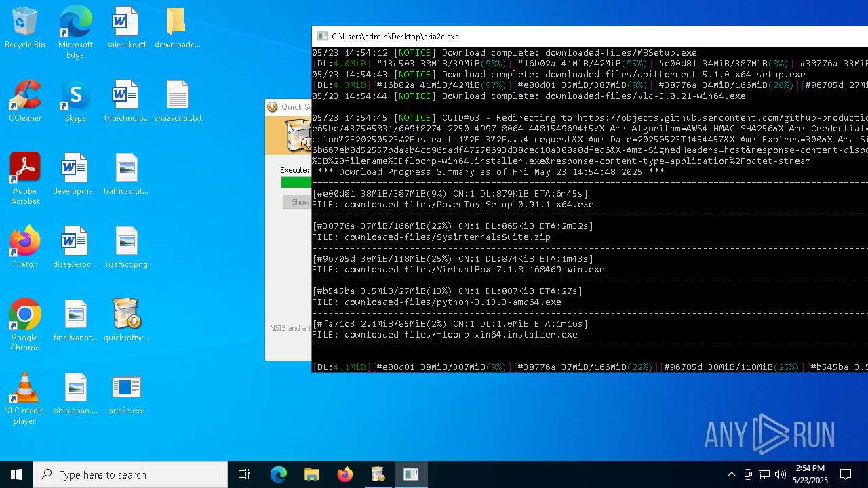Open File Explorer from taskbar

tap(311, 474)
